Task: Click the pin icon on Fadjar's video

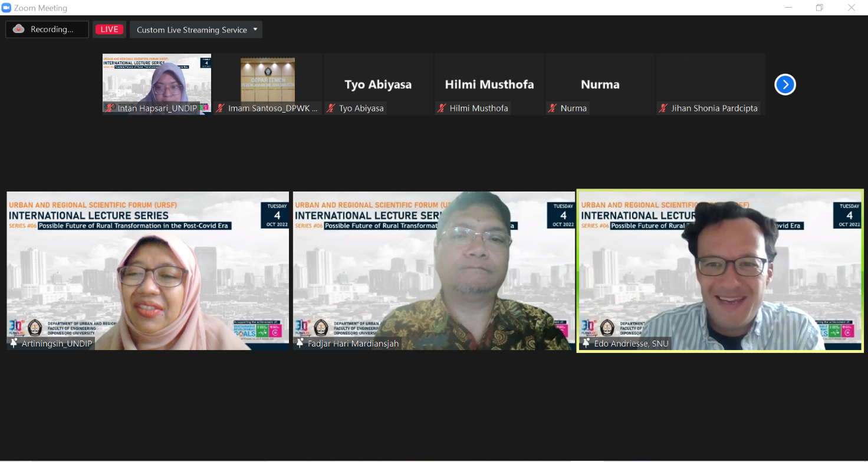Action: (x=300, y=343)
